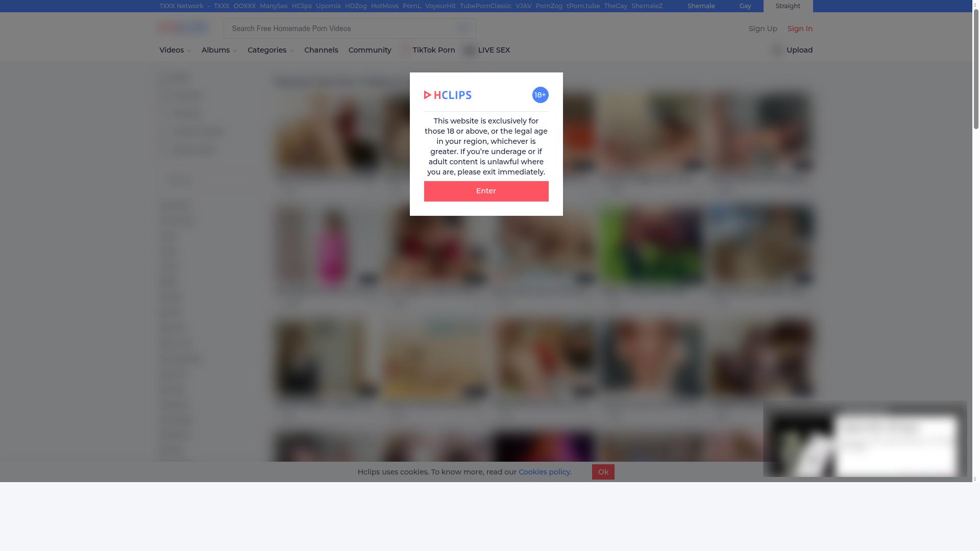
Task: Click the TikTok Porn icon
Action: [x=405, y=49]
